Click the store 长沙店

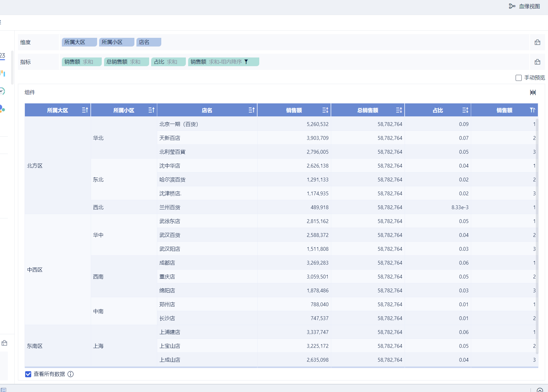pyautogui.click(x=167, y=318)
